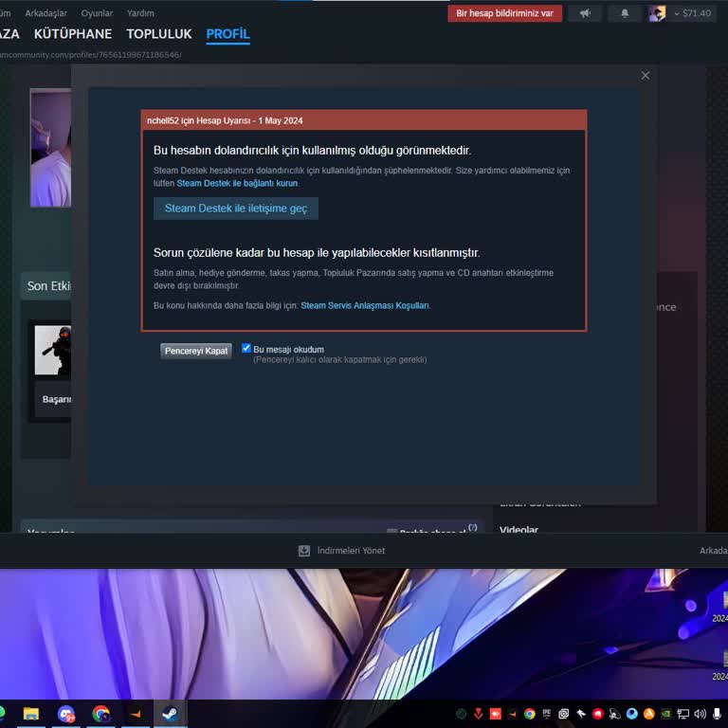728x728 pixels.
Task: Switch to the KÜTÜPHANE tab
Action: (x=73, y=34)
